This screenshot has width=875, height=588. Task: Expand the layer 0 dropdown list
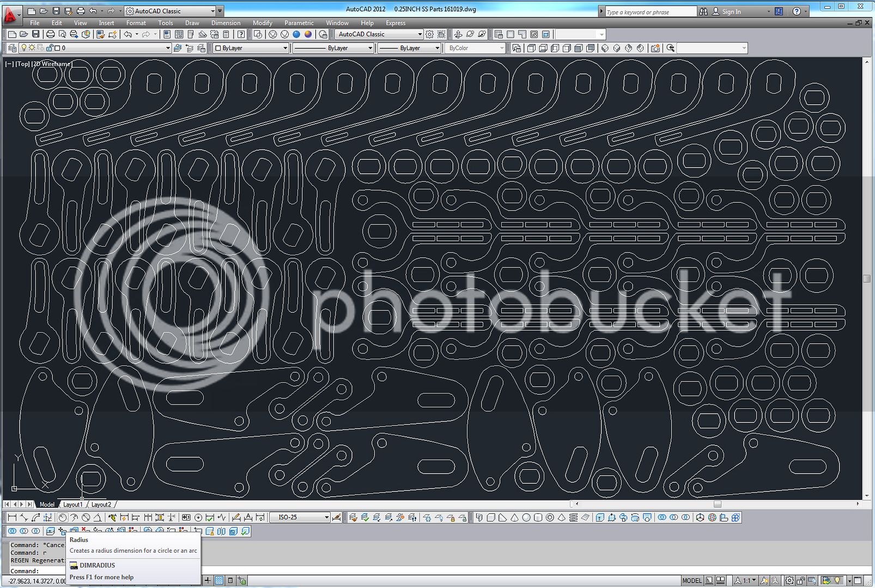tap(168, 48)
